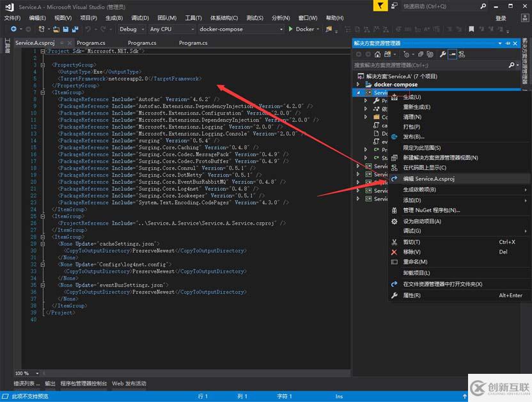This screenshot has width=532, height=402.
Task: Open the 调试(D) menu
Action: click(140, 18)
